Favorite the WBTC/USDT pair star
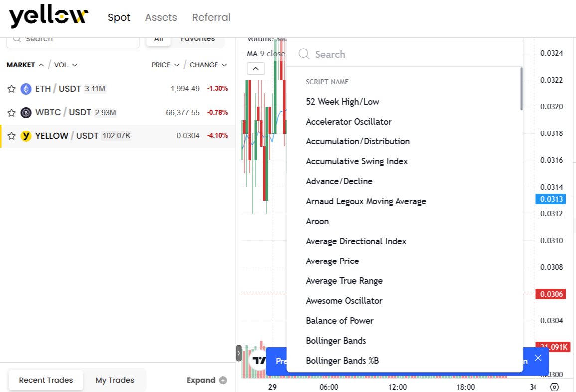 point(12,112)
